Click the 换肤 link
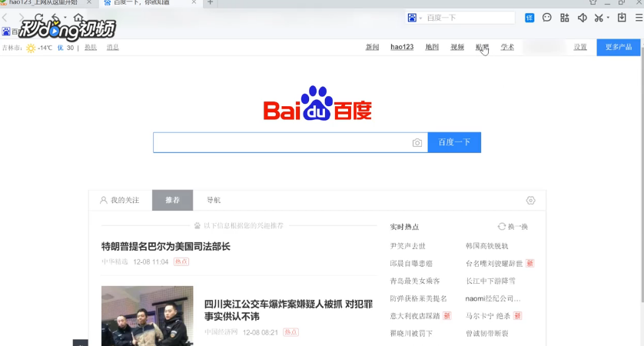This screenshot has height=346, width=644. click(91, 48)
